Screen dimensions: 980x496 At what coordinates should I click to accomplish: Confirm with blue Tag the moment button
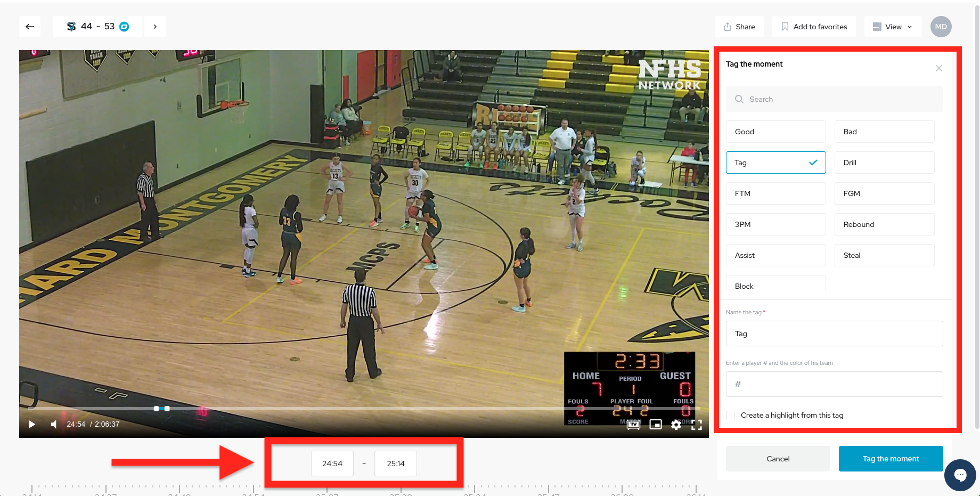click(891, 459)
